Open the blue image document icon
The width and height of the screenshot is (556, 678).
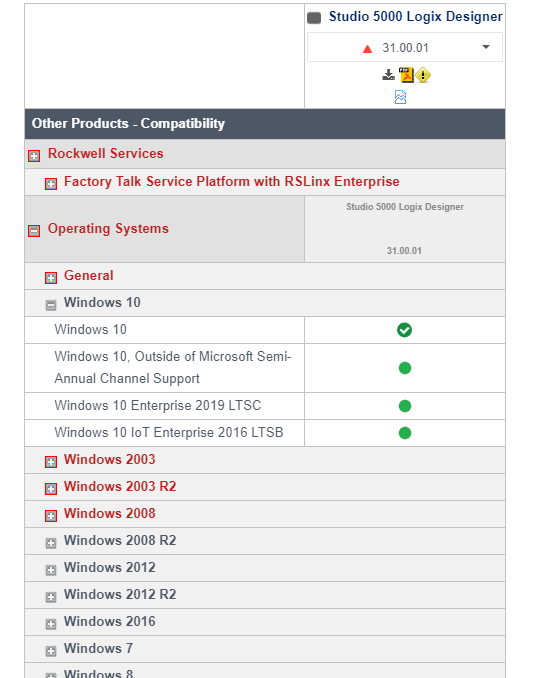(400, 97)
